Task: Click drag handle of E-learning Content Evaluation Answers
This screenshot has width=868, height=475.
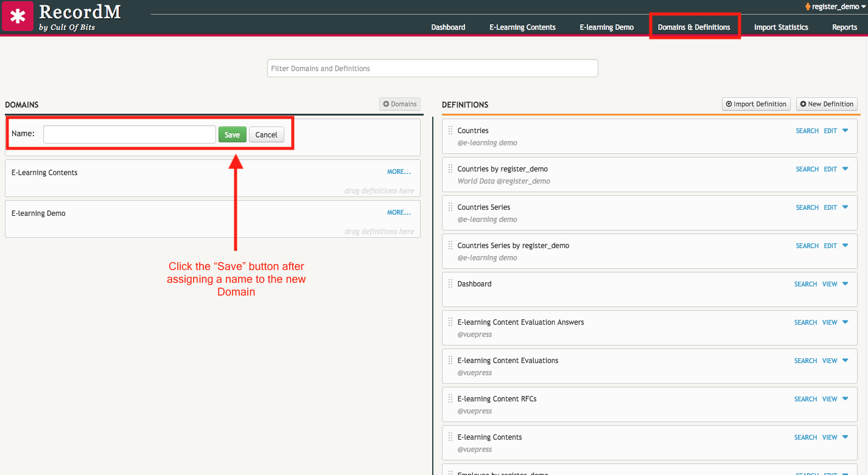Action: (x=450, y=322)
